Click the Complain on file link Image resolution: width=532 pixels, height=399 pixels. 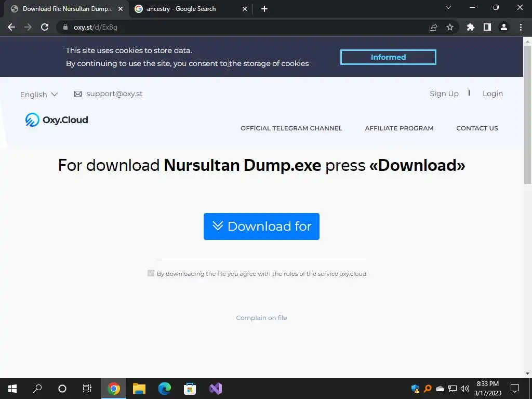(x=261, y=318)
